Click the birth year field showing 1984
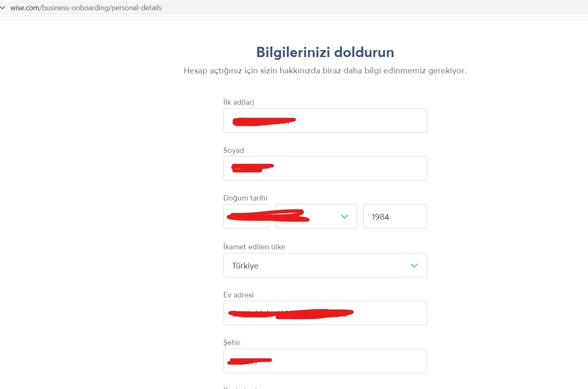 coord(395,217)
